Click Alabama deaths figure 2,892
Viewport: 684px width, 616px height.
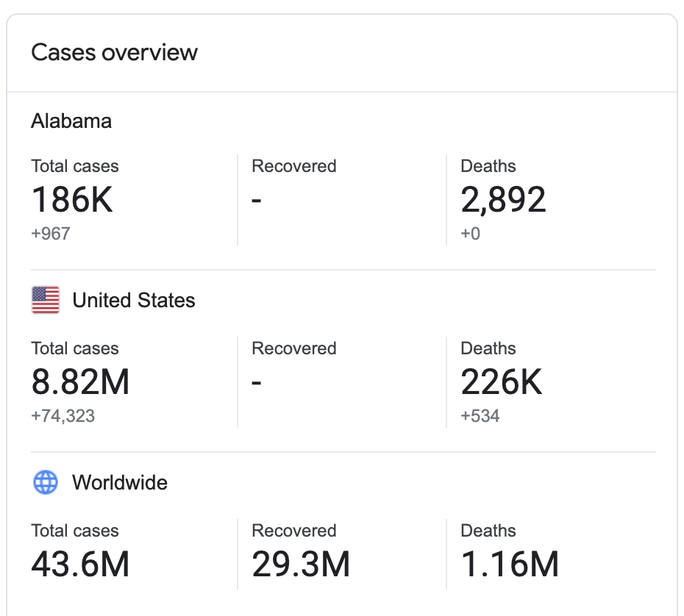pos(503,200)
